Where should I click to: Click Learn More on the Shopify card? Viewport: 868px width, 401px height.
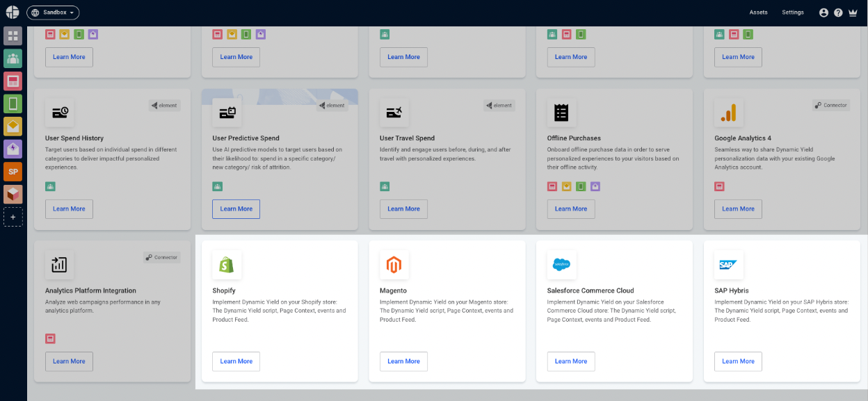tap(236, 361)
